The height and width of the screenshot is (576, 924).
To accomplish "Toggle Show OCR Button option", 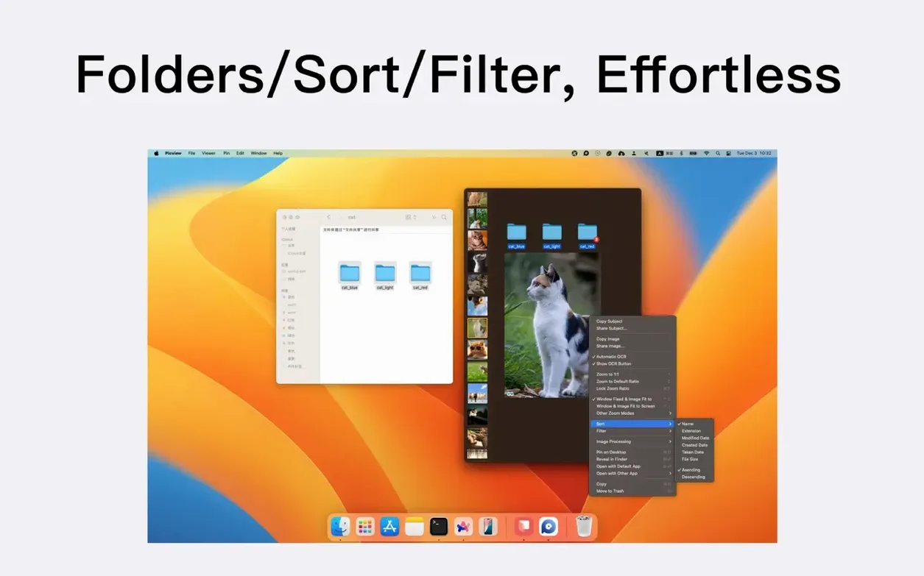I will point(632,364).
